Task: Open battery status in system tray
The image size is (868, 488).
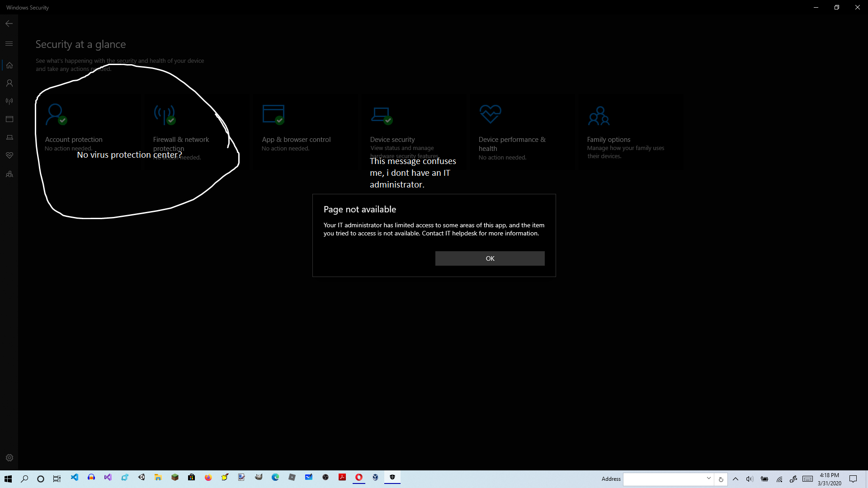Action: coord(764,479)
